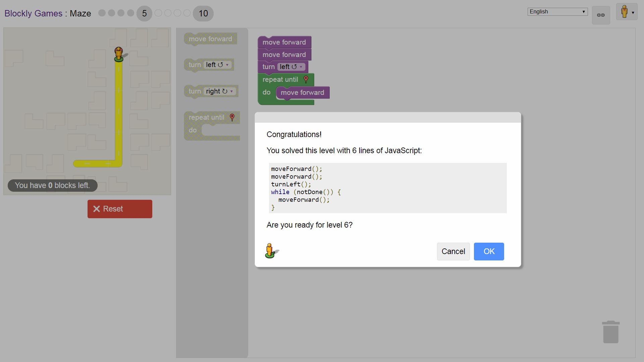Viewport: 644px width, 362px height.
Task: Open the Pegman character selector menu
Action: (x=626, y=12)
